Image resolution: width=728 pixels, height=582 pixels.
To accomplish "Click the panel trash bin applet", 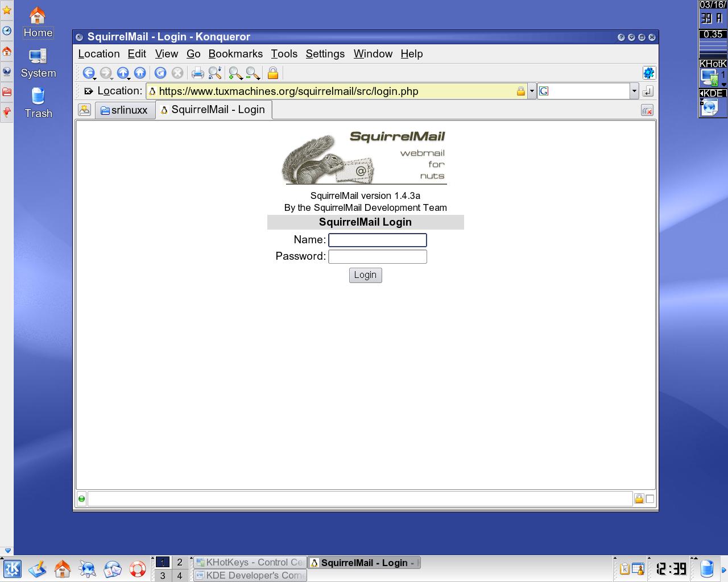I will pyautogui.click(x=706, y=568).
